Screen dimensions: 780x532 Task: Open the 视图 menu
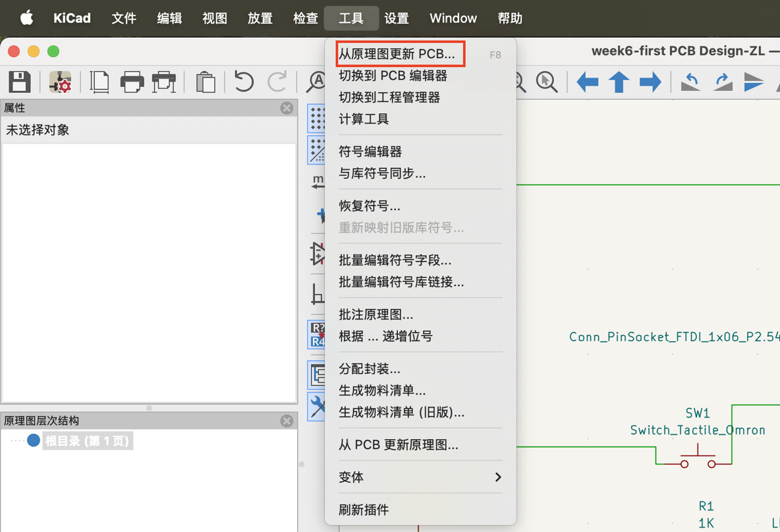point(215,18)
